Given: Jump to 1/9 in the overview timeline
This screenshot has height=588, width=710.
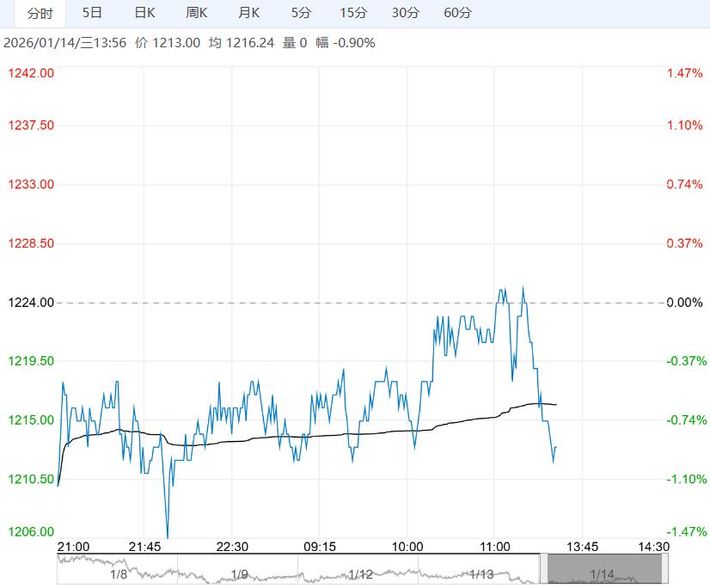Looking at the screenshot, I should click(239, 573).
